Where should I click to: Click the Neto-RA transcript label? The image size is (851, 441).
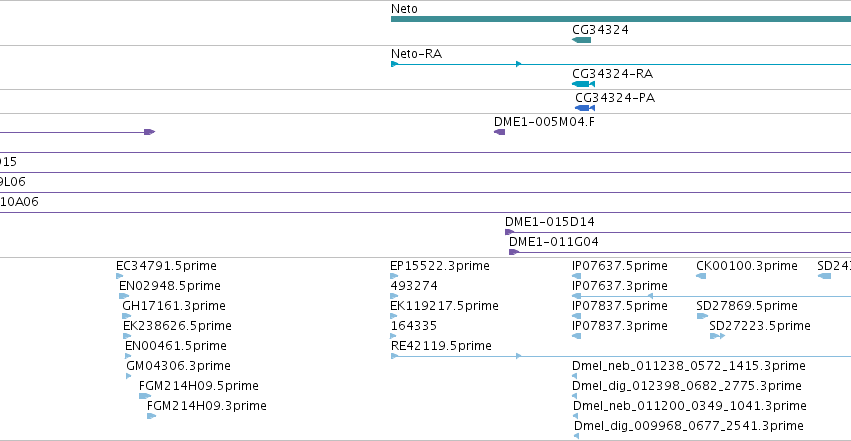point(416,54)
